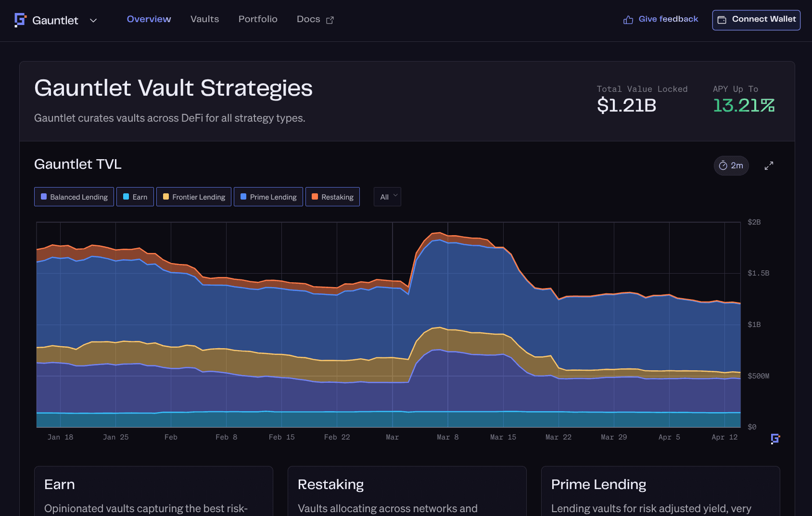
Task: Toggle the Prime Lending series
Action: point(268,197)
